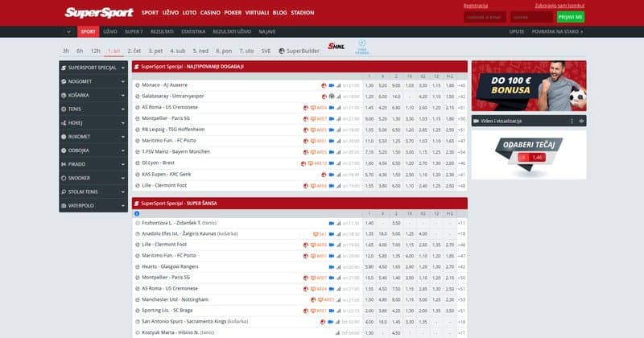The width and height of the screenshot is (644, 338).
Task: Open statistics icon for Fruhvirtova L. - Zidanšek T.
Action: pos(338,223)
